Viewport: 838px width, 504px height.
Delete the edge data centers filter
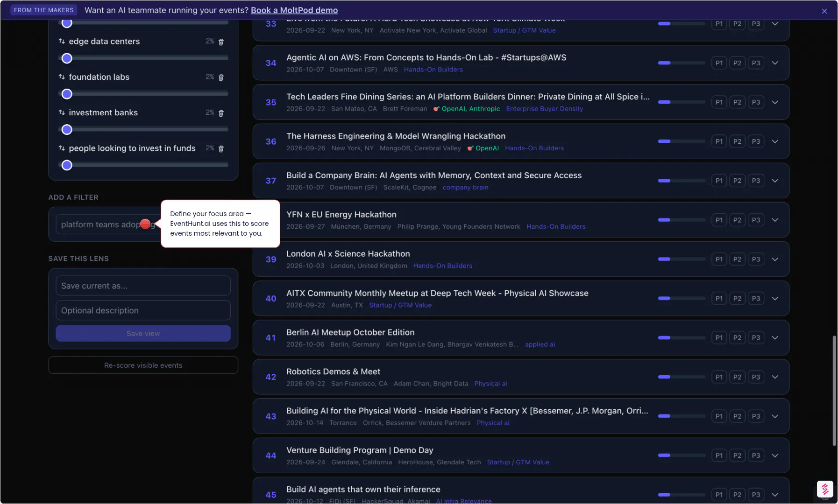click(x=221, y=42)
